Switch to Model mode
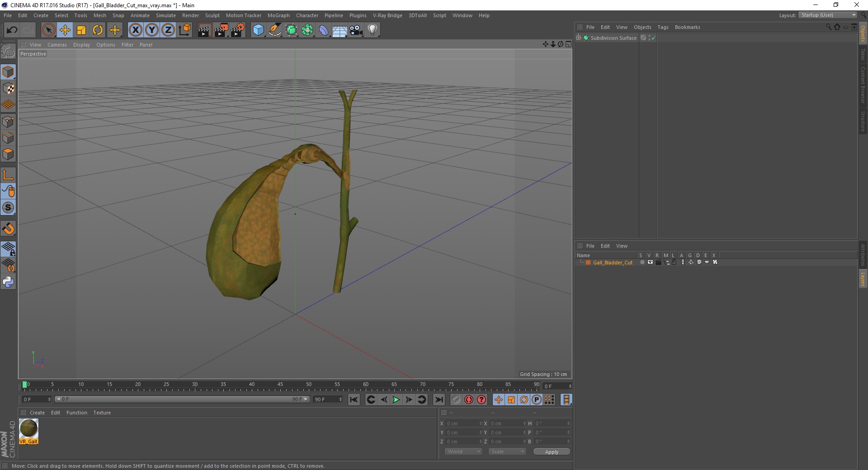 point(8,72)
